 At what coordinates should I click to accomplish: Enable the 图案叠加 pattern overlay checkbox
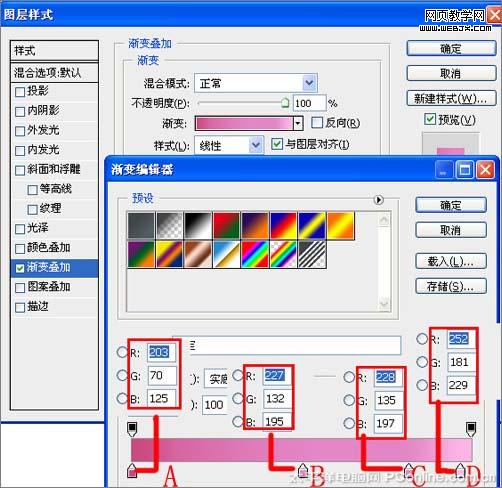pos(20,288)
